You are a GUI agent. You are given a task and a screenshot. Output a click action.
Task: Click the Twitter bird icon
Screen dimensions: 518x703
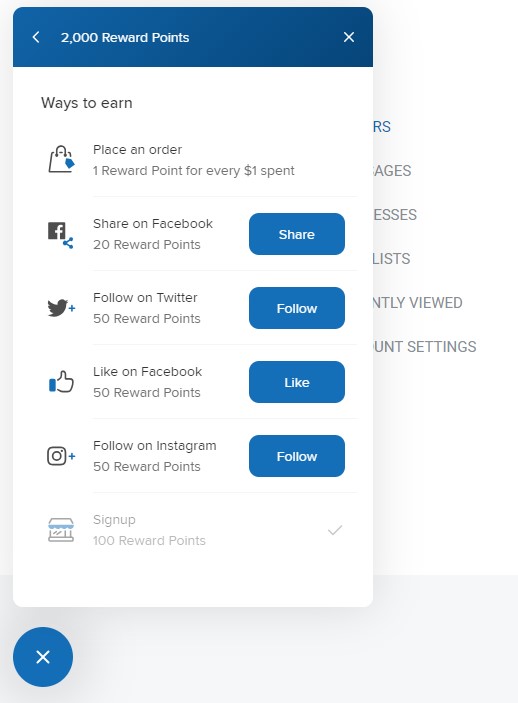pos(61,308)
